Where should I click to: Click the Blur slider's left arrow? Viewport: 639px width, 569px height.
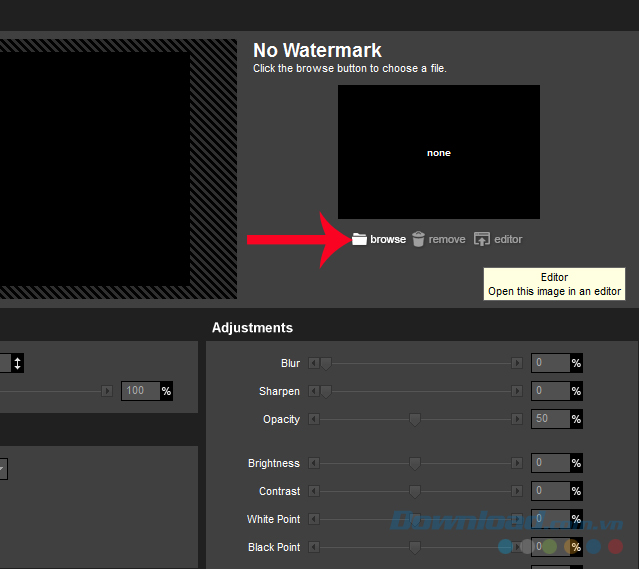tap(314, 363)
